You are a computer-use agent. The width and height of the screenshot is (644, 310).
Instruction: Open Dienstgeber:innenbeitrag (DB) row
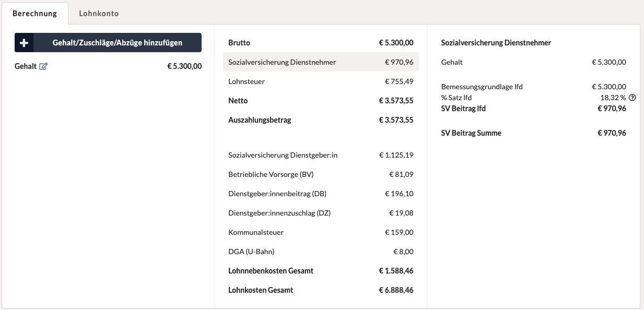click(321, 194)
